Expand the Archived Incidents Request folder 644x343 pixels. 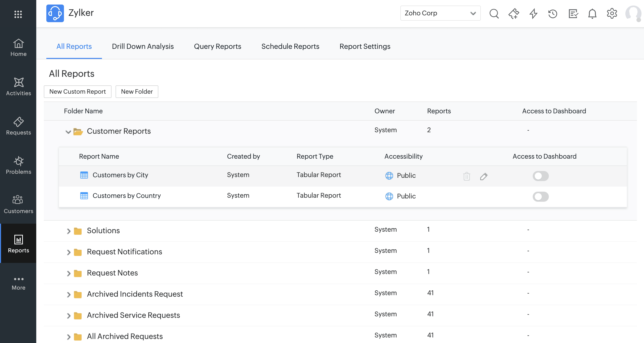coord(68,294)
